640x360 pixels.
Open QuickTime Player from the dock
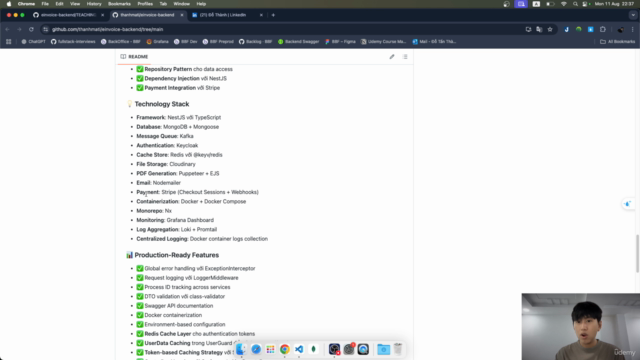363,349
